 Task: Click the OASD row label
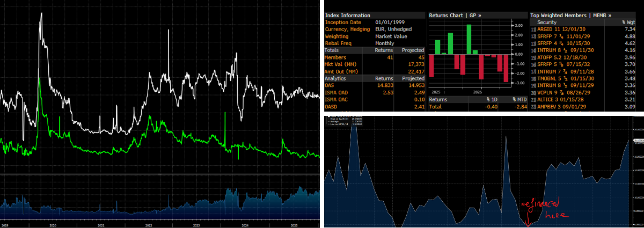pos(331,107)
